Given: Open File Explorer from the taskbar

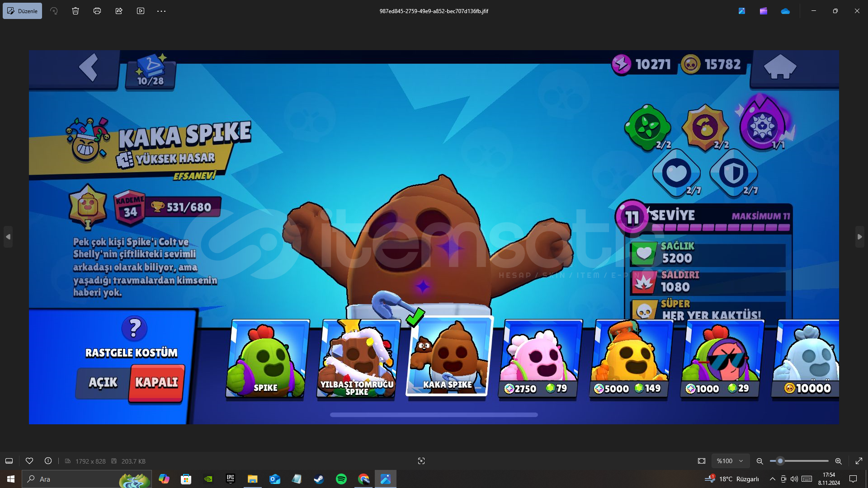Looking at the screenshot, I should tap(253, 479).
